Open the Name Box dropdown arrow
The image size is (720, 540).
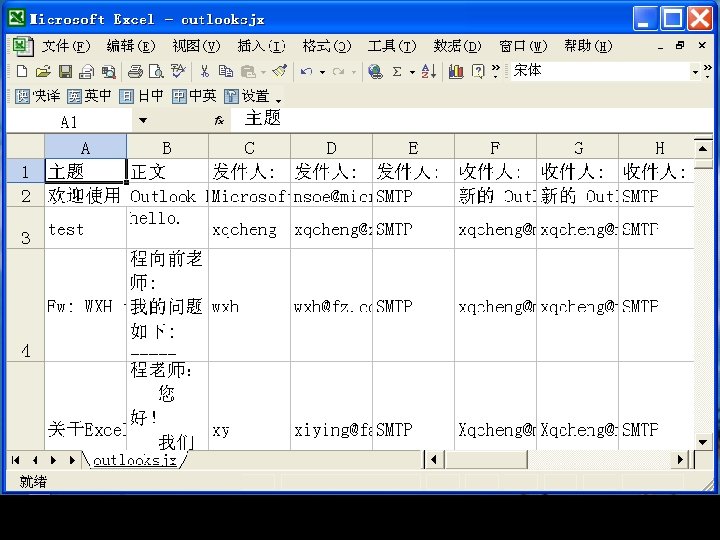click(x=143, y=121)
